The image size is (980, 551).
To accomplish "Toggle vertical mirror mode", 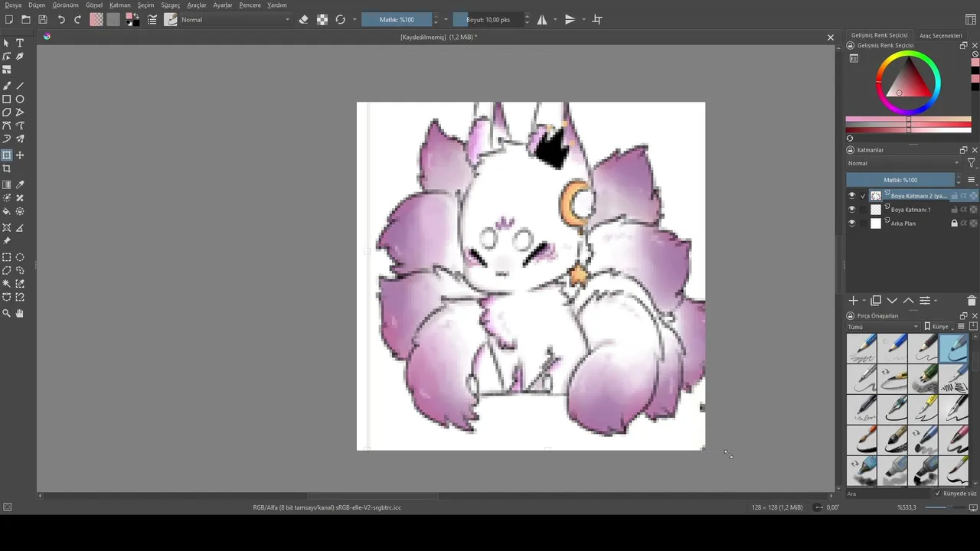I will pyautogui.click(x=570, y=20).
